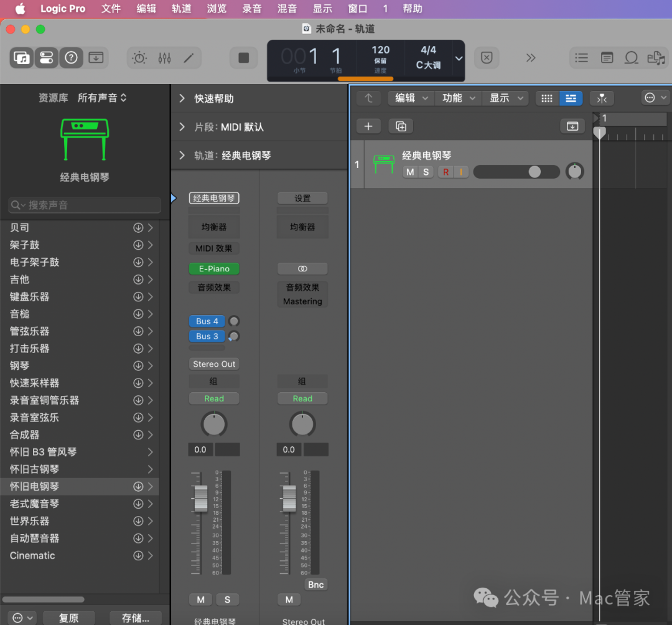Click the green piano icon on track 1
Viewport: 672px width, 625px height.
pos(383,164)
